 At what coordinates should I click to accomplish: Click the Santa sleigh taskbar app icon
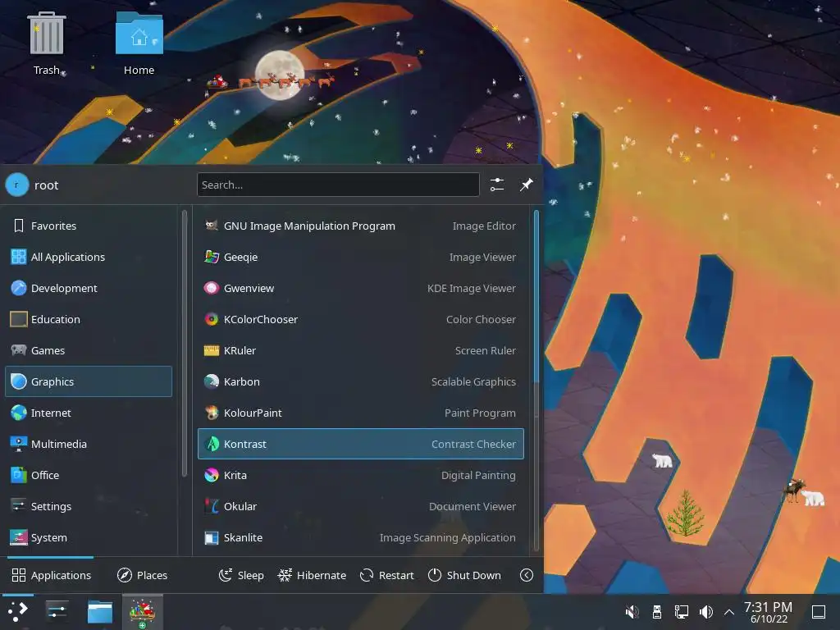[143, 612]
